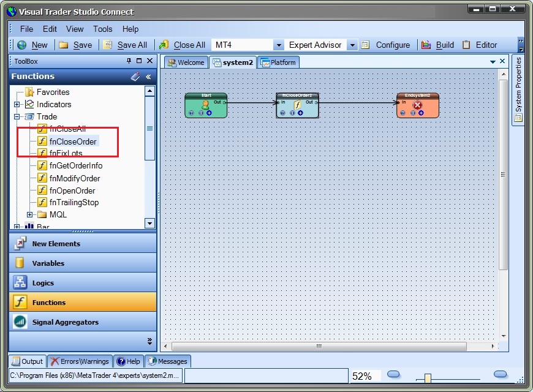Pin the ToolBox panel

129,61
